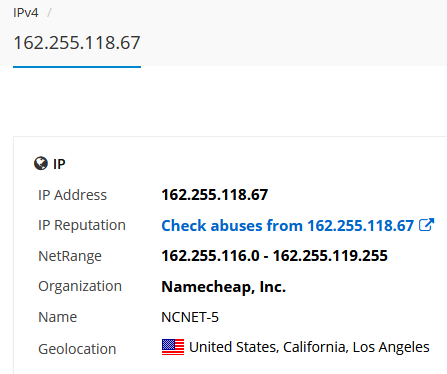Click the IPv4 breadcrumb link
This screenshot has height=374, width=447.
pyautogui.click(x=26, y=13)
